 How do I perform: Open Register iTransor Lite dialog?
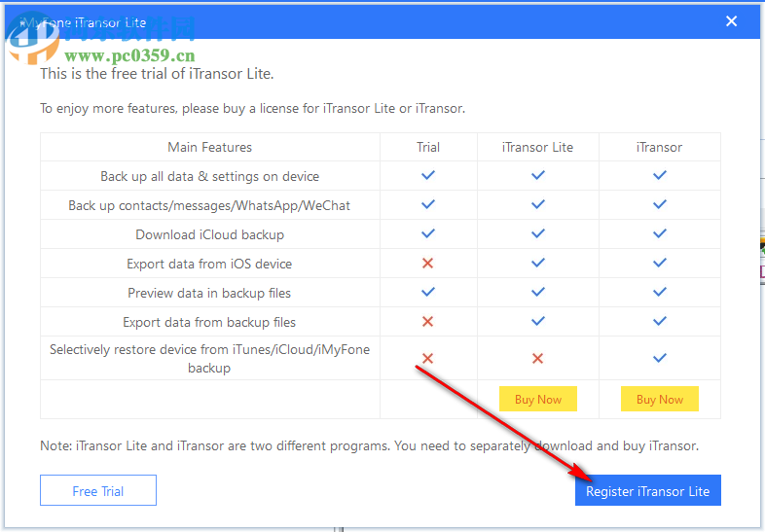647,490
